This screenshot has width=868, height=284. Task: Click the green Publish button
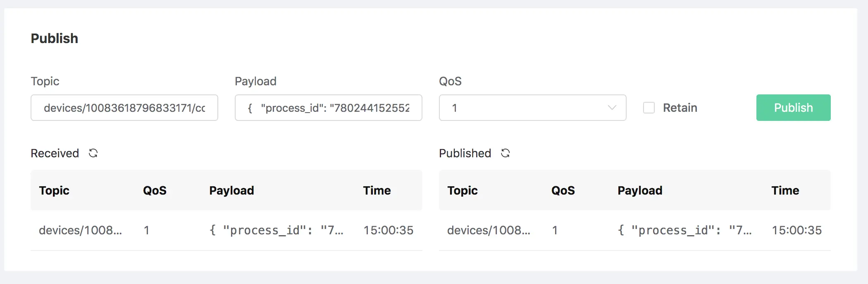[793, 108]
